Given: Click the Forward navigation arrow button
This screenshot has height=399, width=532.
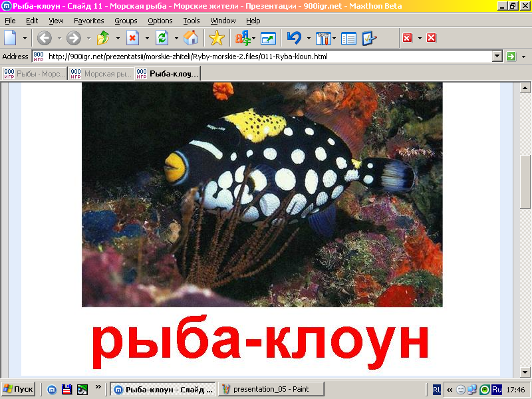Looking at the screenshot, I should pyautogui.click(x=73, y=38).
